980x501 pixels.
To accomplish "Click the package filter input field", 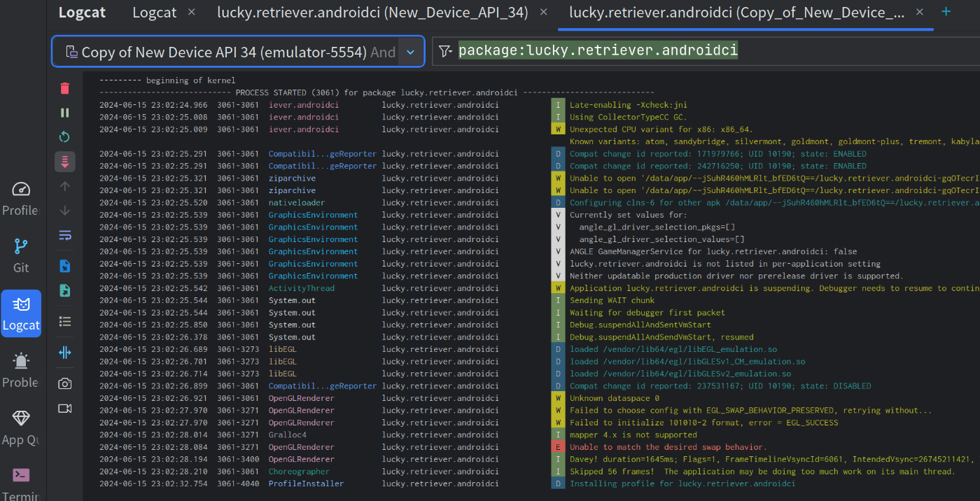I will tap(598, 50).
